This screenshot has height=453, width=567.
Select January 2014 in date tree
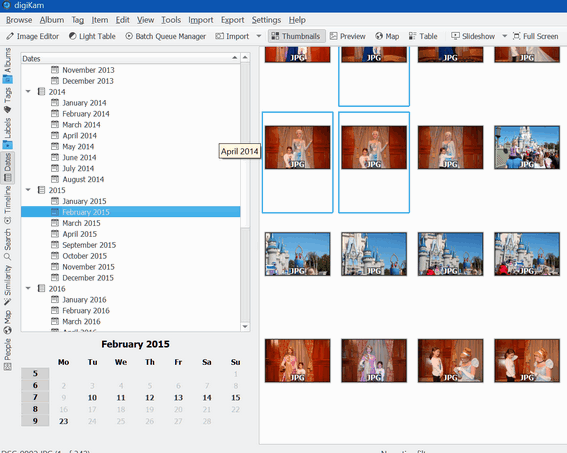pos(84,103)
